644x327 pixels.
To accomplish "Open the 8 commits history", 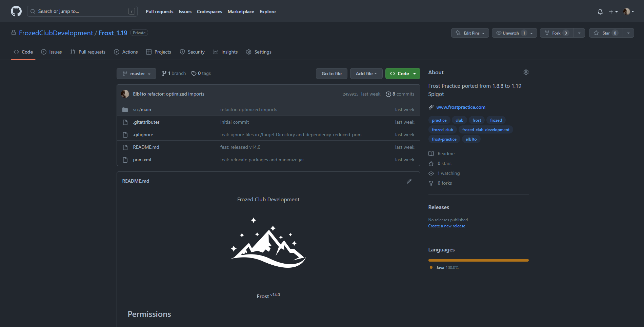I will 400,94.
